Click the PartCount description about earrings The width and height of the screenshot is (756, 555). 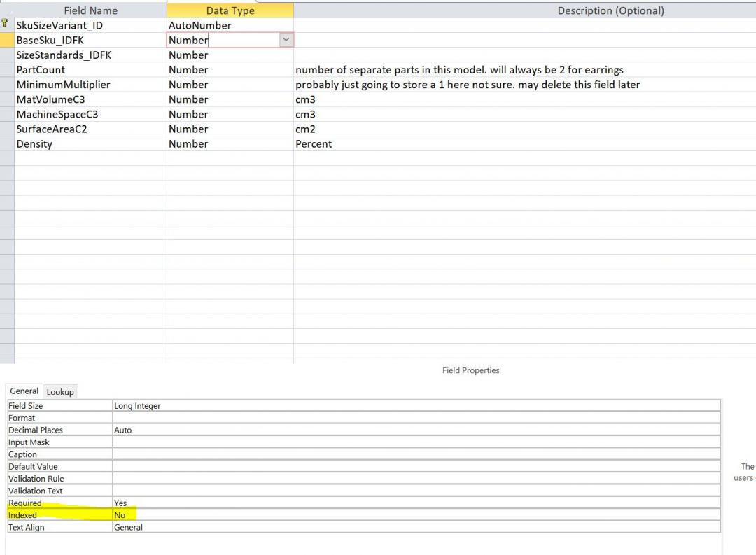459,70
